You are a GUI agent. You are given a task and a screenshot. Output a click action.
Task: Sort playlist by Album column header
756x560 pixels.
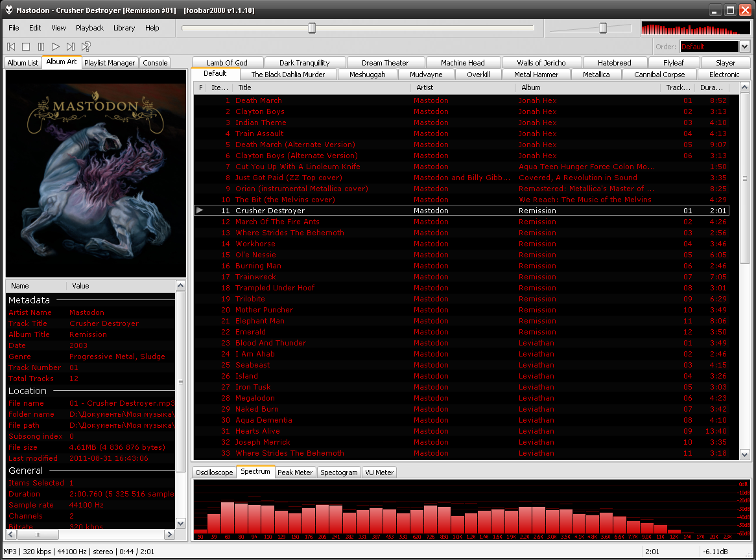(x=588, y=87)
